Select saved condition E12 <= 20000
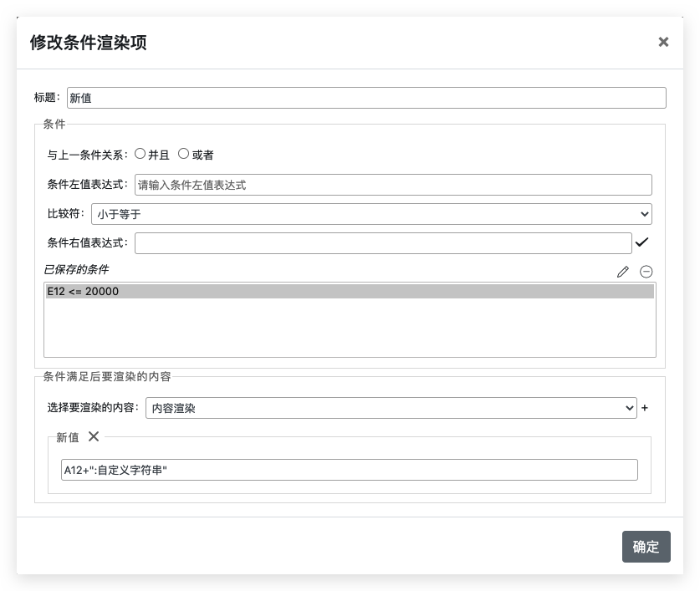 point(350,292)
